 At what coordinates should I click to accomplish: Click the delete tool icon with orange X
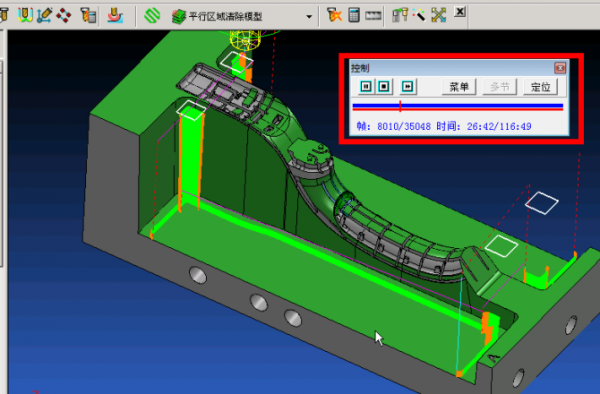tap(334, 15)
